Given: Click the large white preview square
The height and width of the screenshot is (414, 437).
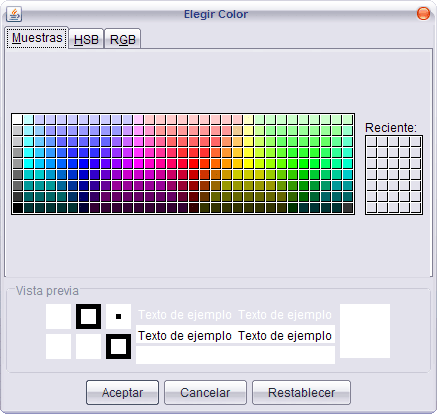Looking at the screenshot, I should [x=365, y=331].
